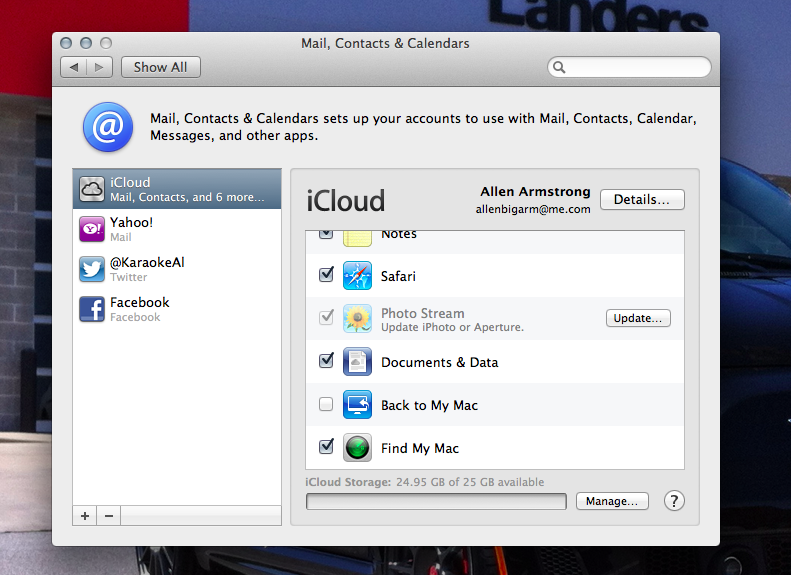
Task: Enable Back to My Mac checkbox
Action: coord(326,404)
